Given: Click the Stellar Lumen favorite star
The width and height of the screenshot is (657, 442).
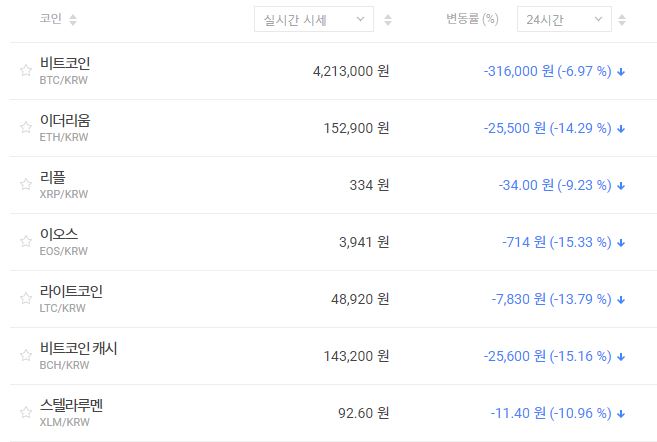Looking at the screenshot, I should [26, 413].
